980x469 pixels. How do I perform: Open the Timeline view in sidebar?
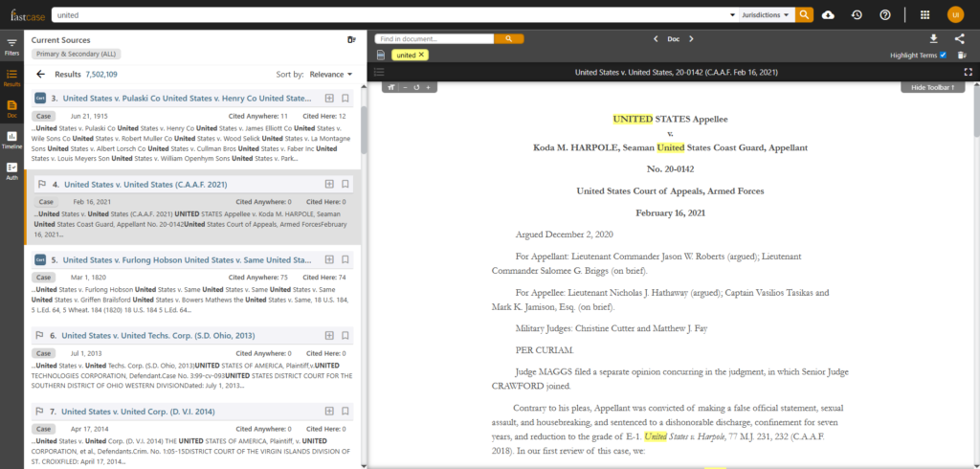tap(12, 139)
